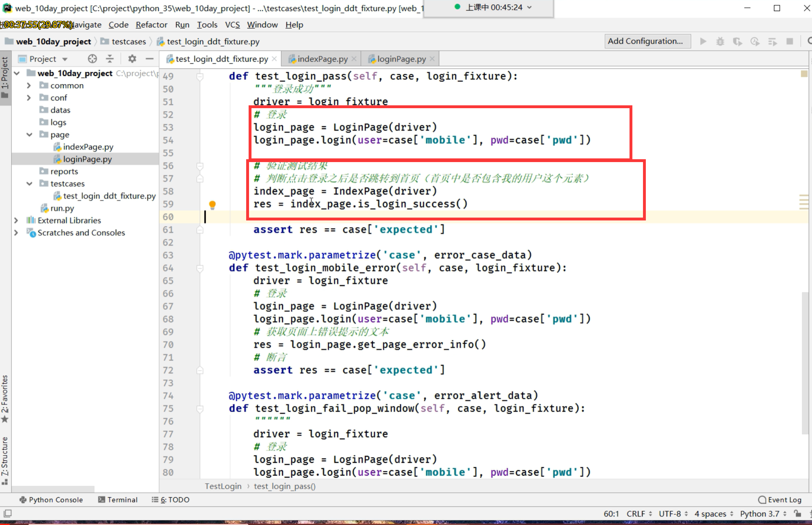Select run.py in the project tree
812x525 pixels.
point(62,208)
